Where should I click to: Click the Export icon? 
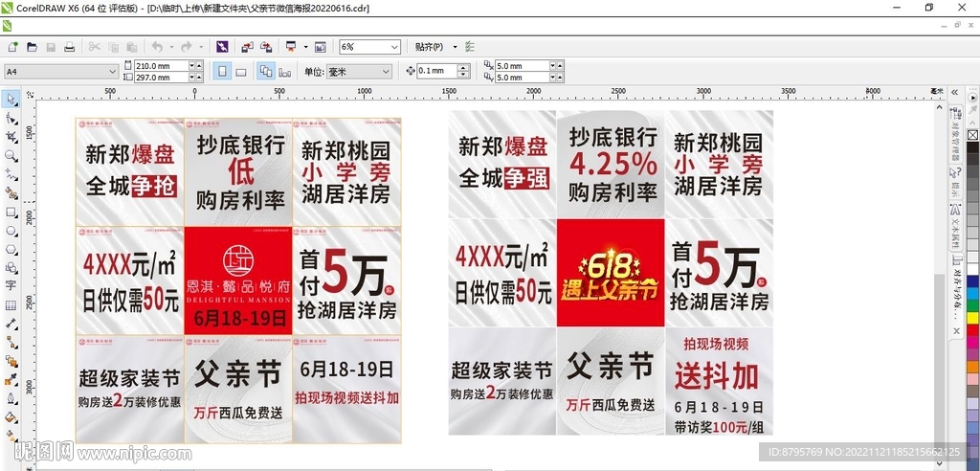click(266, 47)
